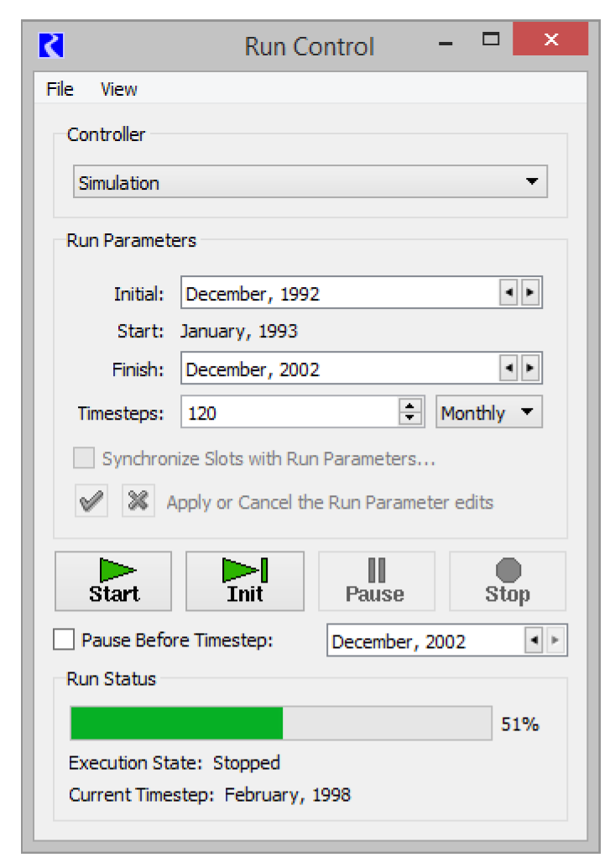The image size is (610, 868).
Task: Open the File menu
Action: (x=60, y=89)
